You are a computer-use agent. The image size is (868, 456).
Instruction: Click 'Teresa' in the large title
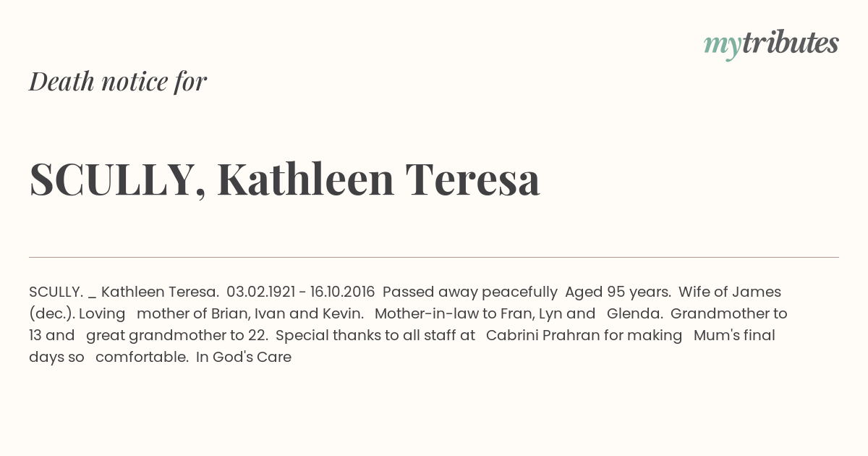472,179
